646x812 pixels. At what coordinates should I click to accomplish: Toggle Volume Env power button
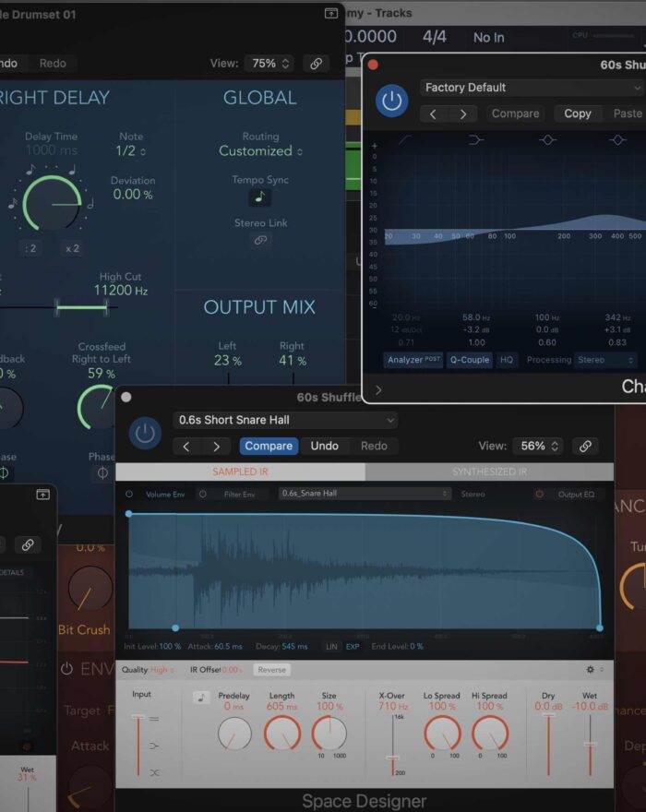(129, 494)
